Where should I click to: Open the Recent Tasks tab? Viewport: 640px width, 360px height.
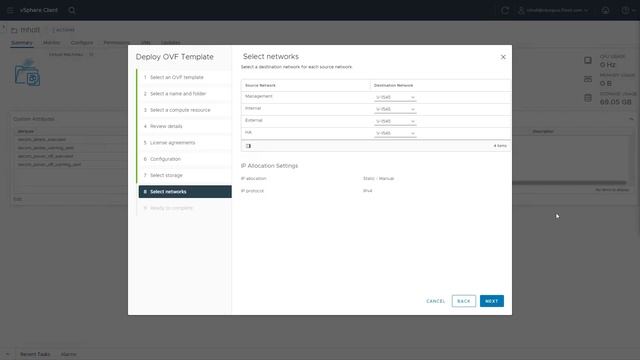35,354
